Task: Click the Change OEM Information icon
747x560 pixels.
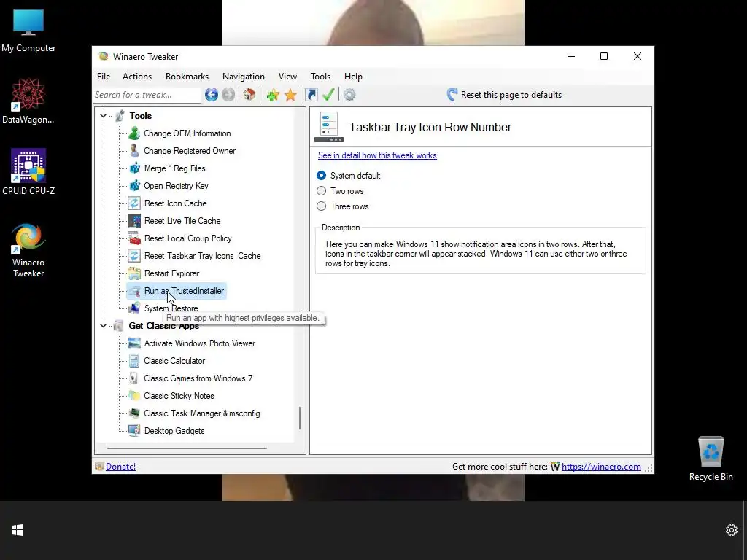Action: [x=134, y=133]
